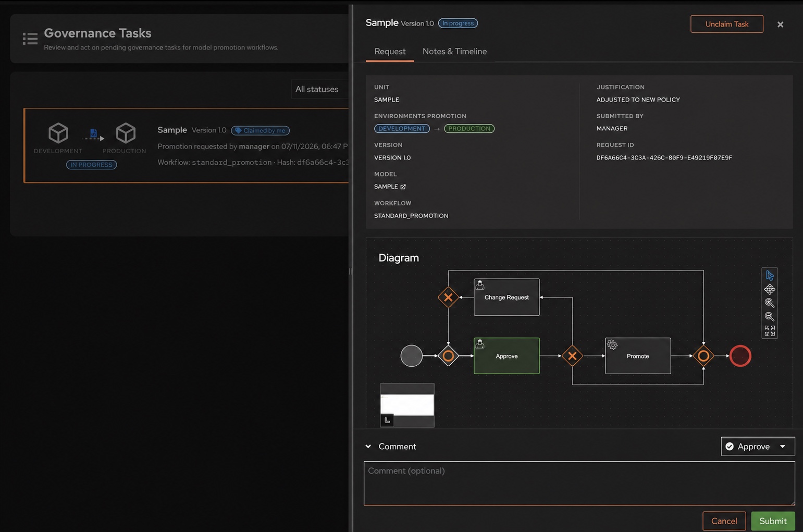803x532 pixels.
Task: Click the promotion arrow icon between environments
Action: tap(94, 135)
